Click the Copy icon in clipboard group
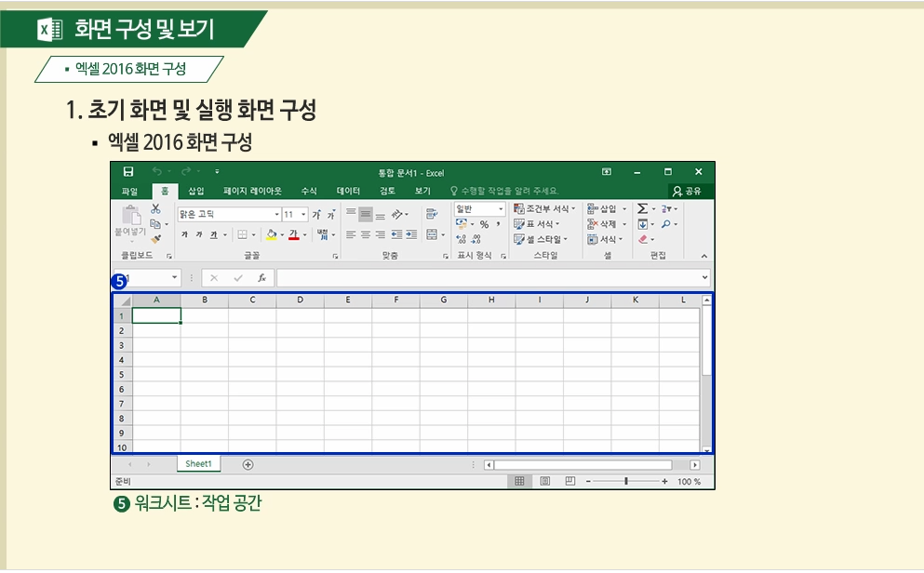The image size is (924, 573). tap(155, 224)
